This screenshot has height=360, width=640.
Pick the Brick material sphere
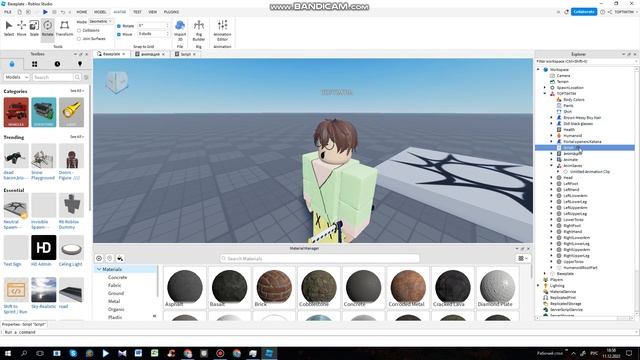(274, 288)
